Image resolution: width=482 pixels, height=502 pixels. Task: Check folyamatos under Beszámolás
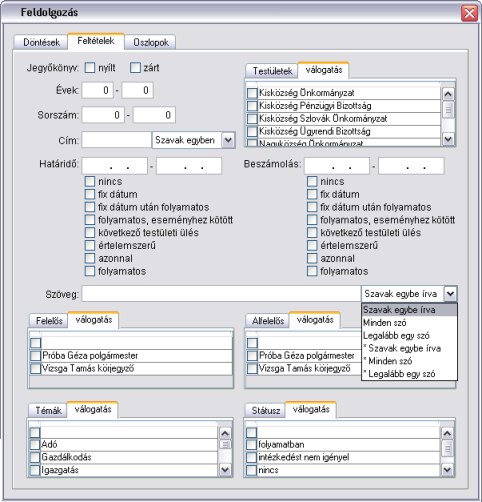click(312, 271)
